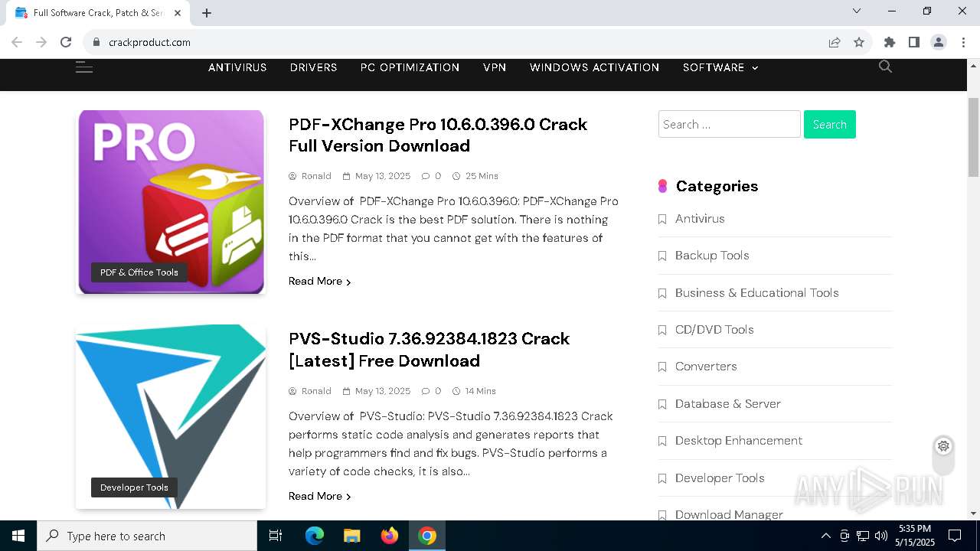Viewport: 980px width, 551px height.
Task: Expand the SOFTWARE dropdown menu
Action: coord(720,67)
